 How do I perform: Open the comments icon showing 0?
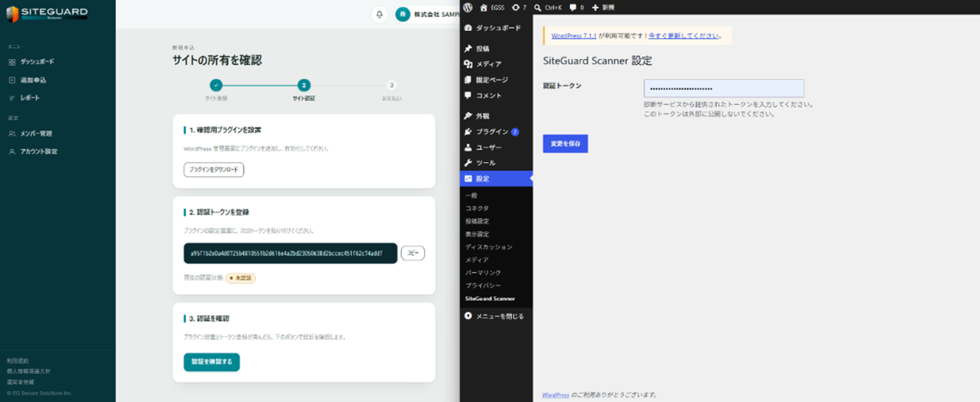pos(576,7)
